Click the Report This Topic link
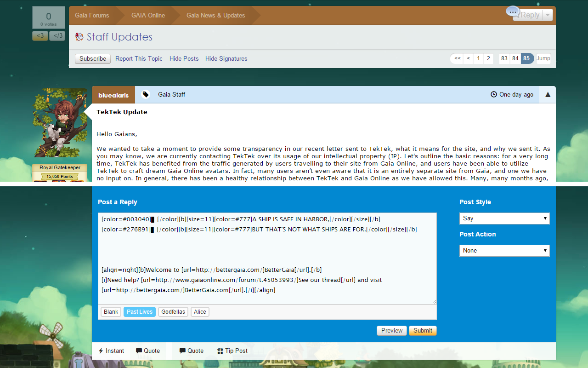Image resolution: width=588 pixels, height=368 pixels. [139, 58]
